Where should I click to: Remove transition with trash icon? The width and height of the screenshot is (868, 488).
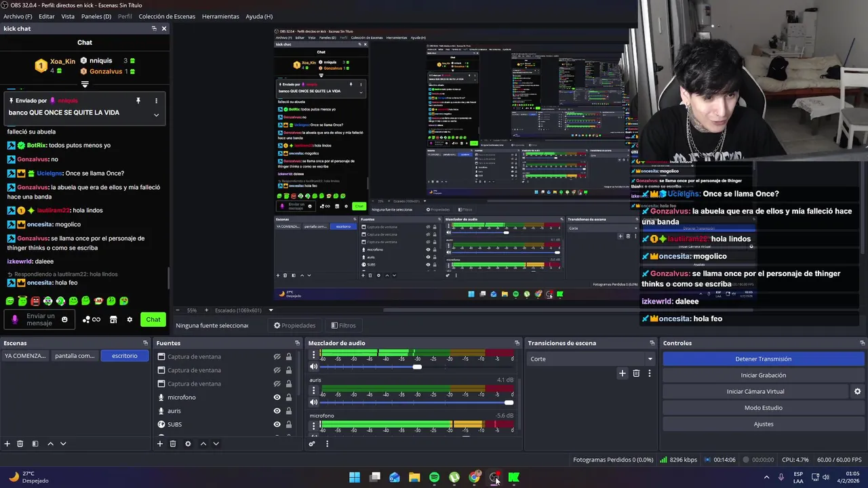(636, 373)
